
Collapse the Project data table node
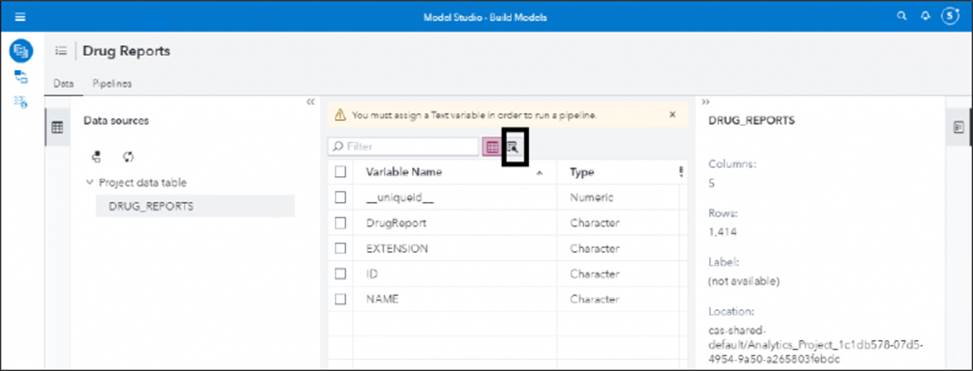click(x=89, y=182)
